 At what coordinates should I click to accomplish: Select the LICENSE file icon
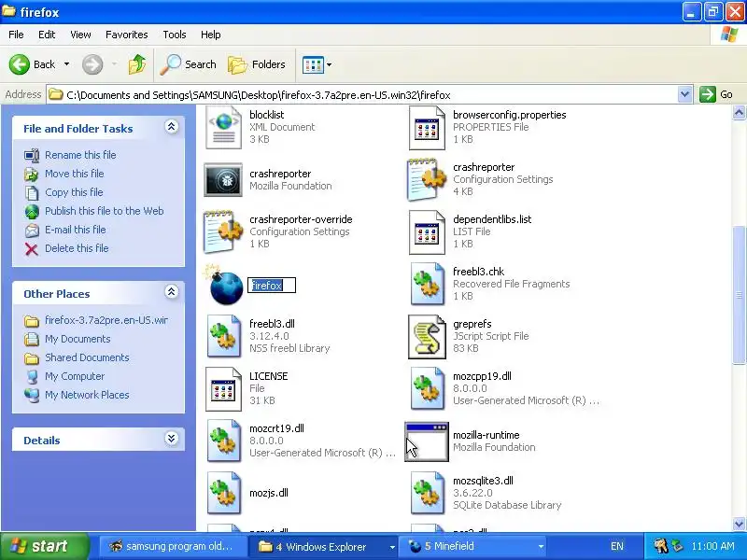223,389
